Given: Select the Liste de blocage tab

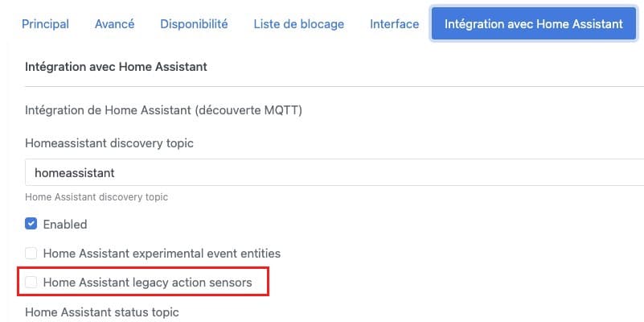Looking at the screenshot, I should click(x=299, y=24).
